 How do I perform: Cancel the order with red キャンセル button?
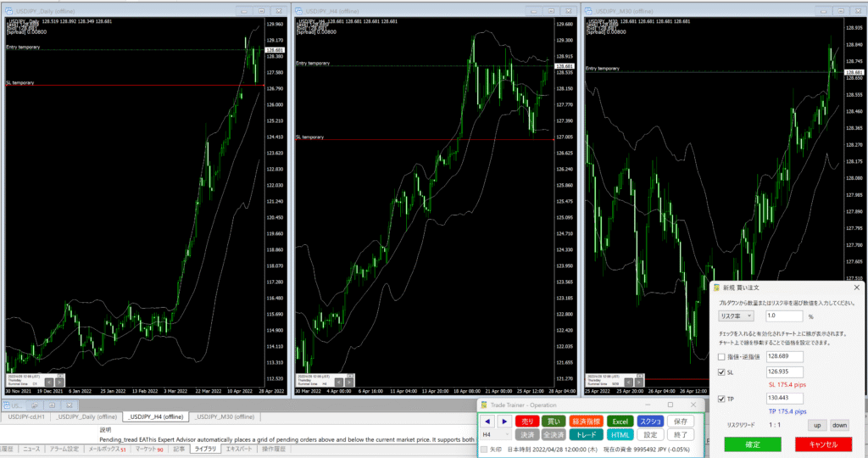[823, 444]
